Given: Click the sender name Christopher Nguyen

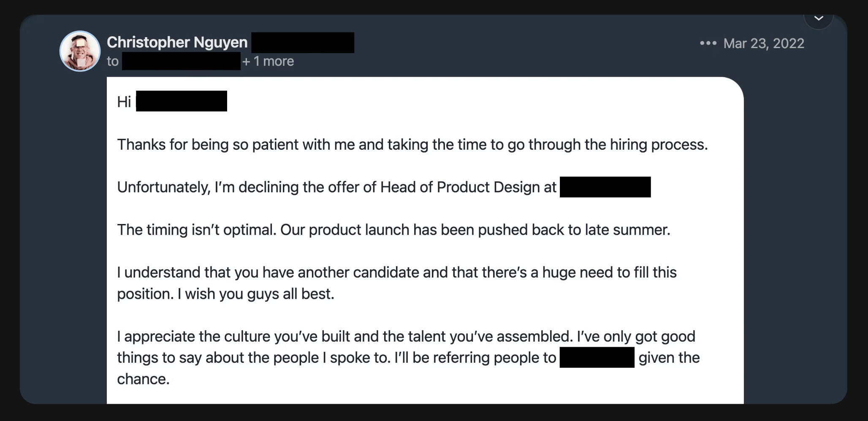Looking at the screenshot, I should coord(177,42).
